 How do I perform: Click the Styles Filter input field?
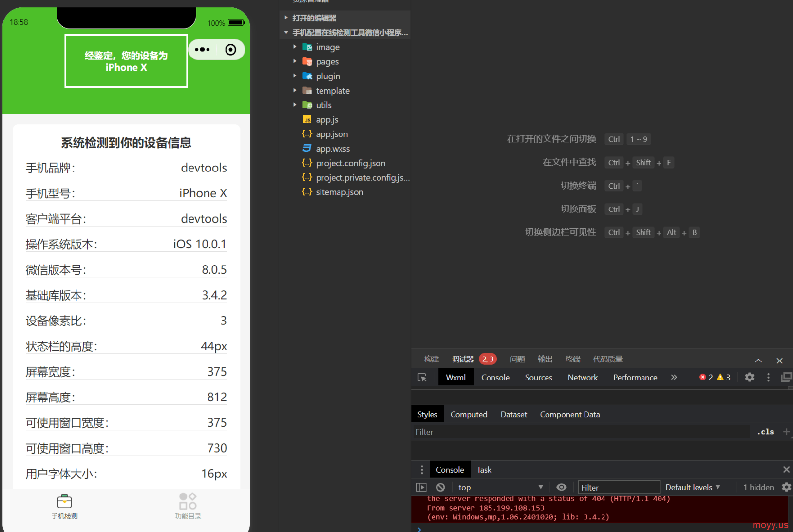click(x=581, y=432)
